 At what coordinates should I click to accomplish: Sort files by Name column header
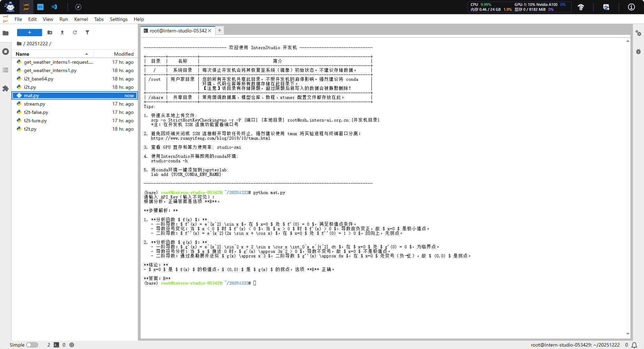[23, 54]
